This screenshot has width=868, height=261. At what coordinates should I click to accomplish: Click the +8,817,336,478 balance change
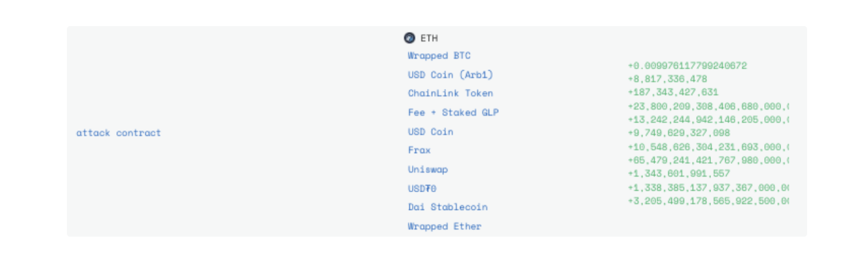click(x=667, y=79)
